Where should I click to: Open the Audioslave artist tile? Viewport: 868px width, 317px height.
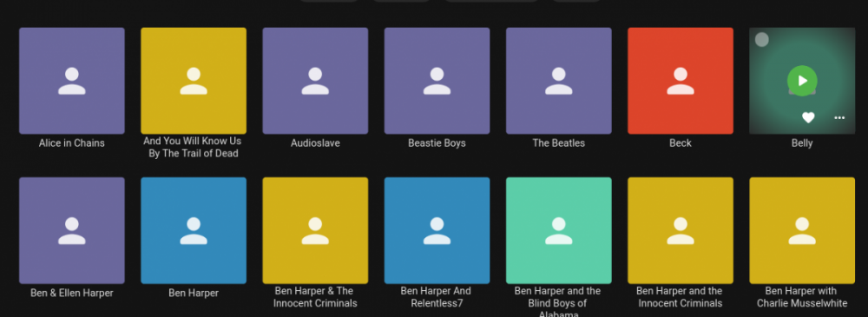coord(316,81)
